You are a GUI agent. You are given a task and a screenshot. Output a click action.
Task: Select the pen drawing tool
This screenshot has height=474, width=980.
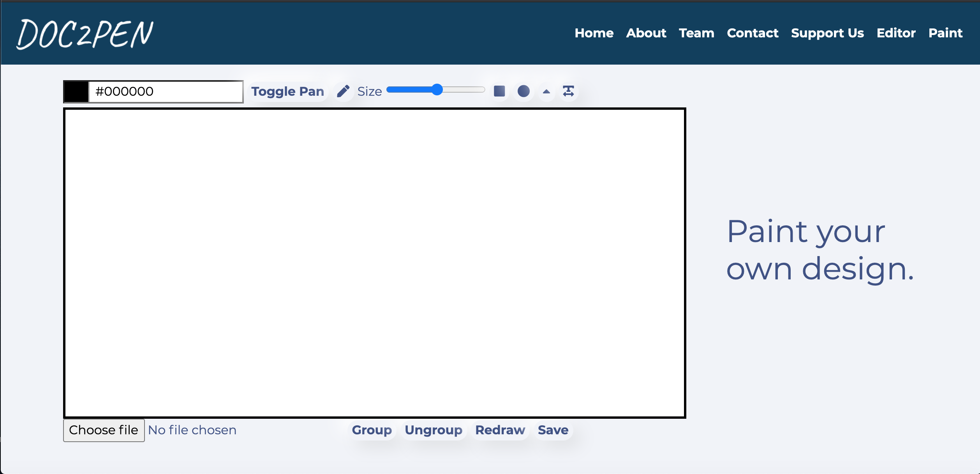click(343, 91)
